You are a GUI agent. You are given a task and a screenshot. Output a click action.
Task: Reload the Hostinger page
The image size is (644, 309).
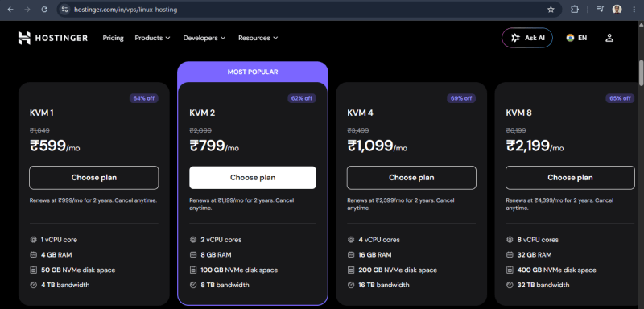[x=44, y=10]
